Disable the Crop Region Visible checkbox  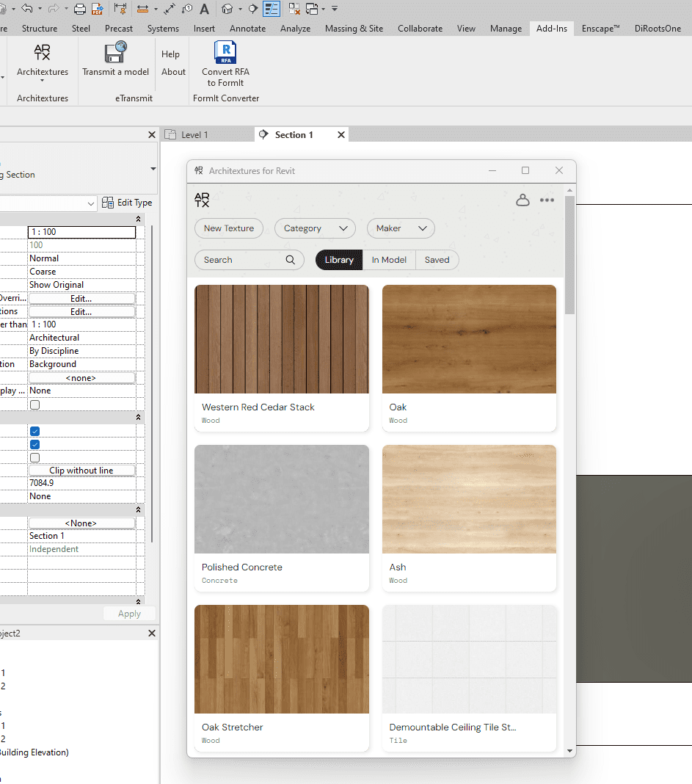pyautogui.click(x=34, y=444)
